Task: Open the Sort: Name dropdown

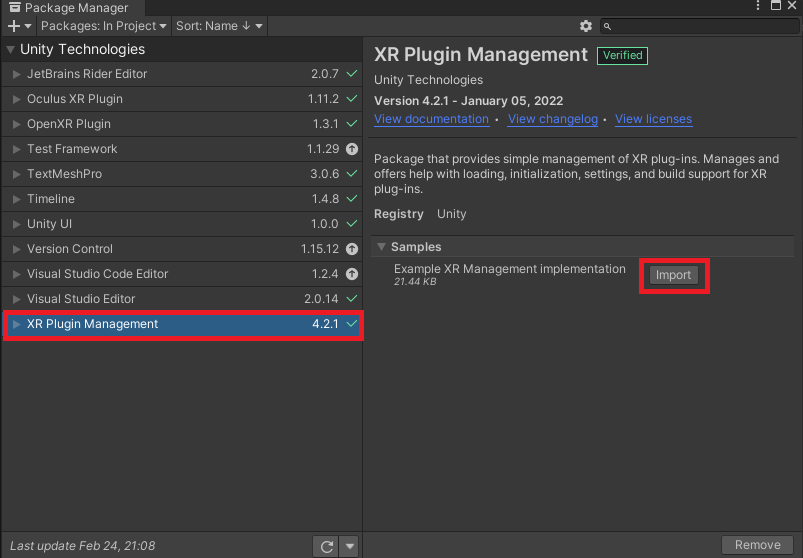Action: [219, 26]
